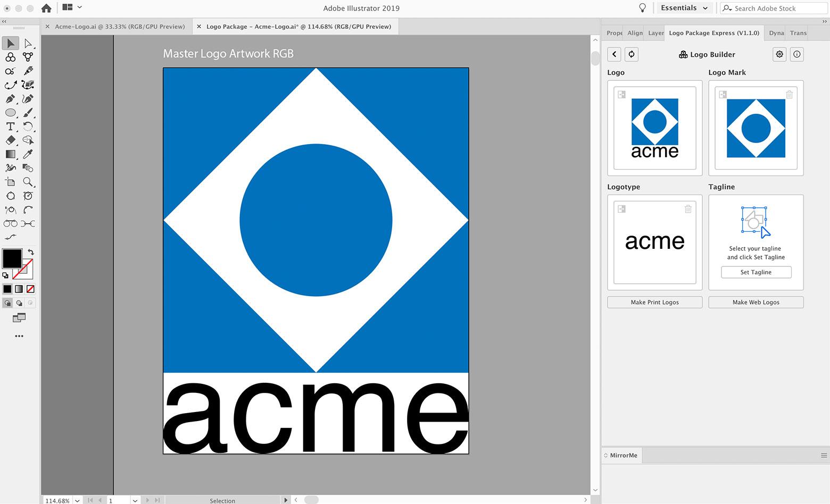The image size is (830, 504).
Task: Open Logo Builder settings gear
Action: coord(779,54)
